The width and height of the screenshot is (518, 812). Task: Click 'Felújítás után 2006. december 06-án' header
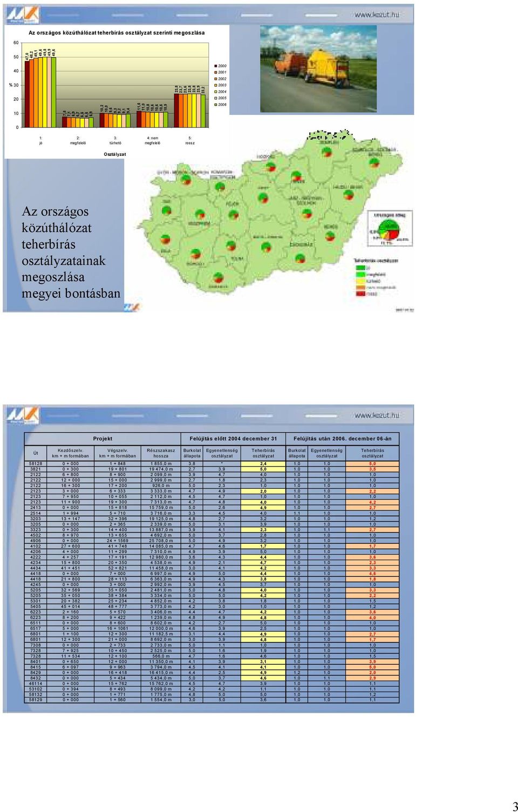pyautogui.click(x=343, y=439)
